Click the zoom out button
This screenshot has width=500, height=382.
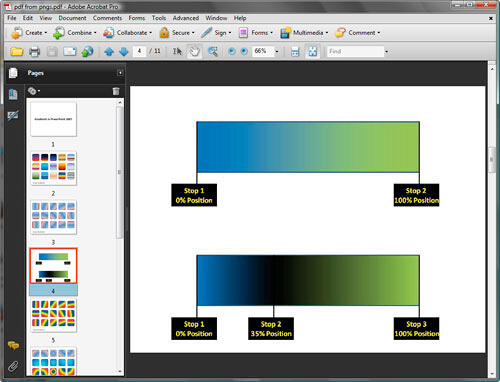pyautogui.click(x=231, y=51)
